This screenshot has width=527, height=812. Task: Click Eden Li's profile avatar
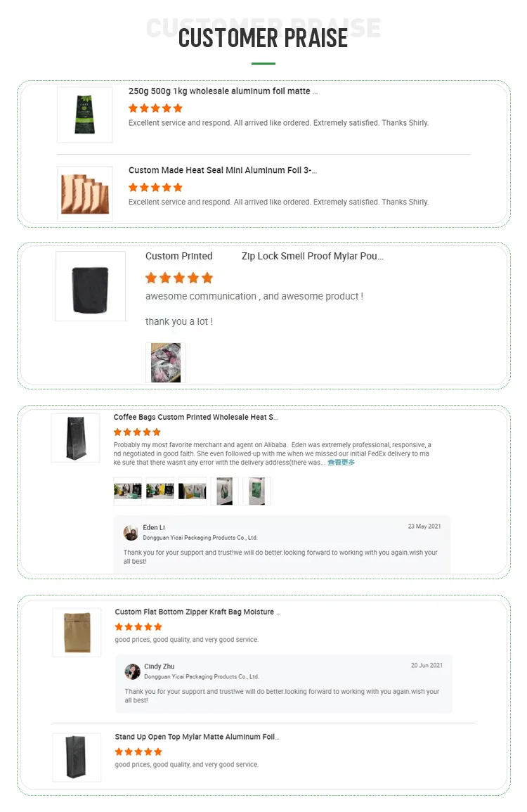[x=131, y=532]
